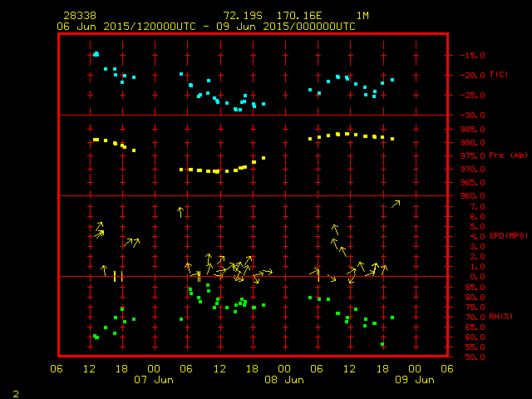This screenshot has width=532, height=399.
Task: Click the RH(%) humidity axis title
Action: 500,316
